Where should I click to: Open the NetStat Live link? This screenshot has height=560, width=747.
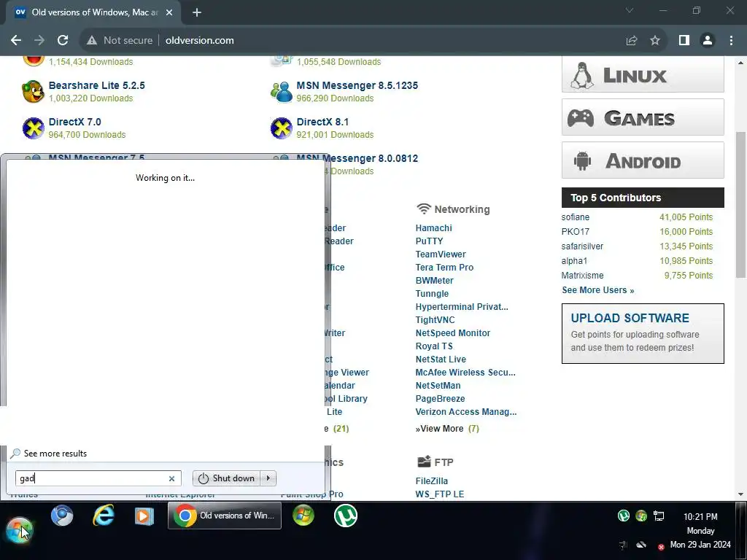pyautogui.click(x=441, y=359)
